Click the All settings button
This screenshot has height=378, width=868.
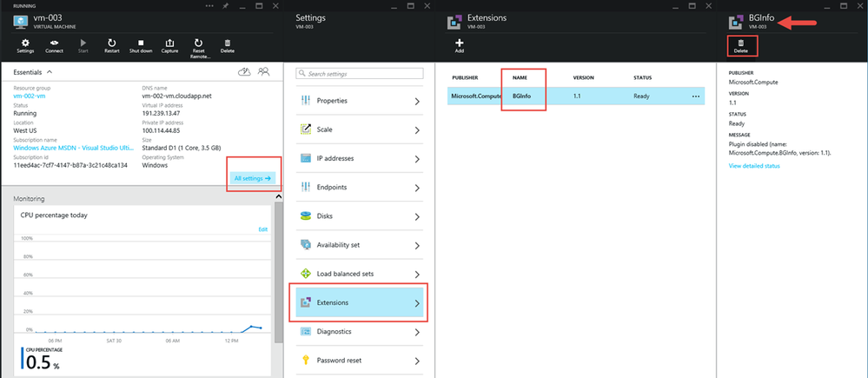coord(253,178)
